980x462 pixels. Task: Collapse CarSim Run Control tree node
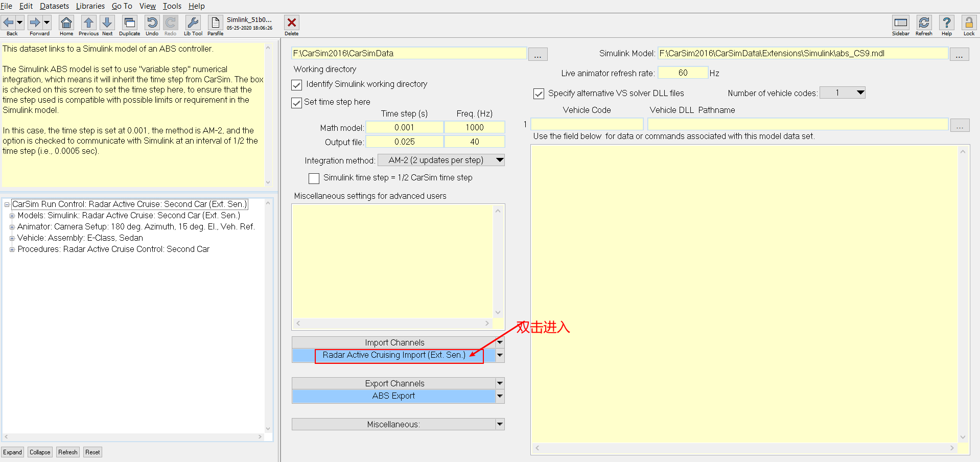pyautogui.click(x=7, y=204)
